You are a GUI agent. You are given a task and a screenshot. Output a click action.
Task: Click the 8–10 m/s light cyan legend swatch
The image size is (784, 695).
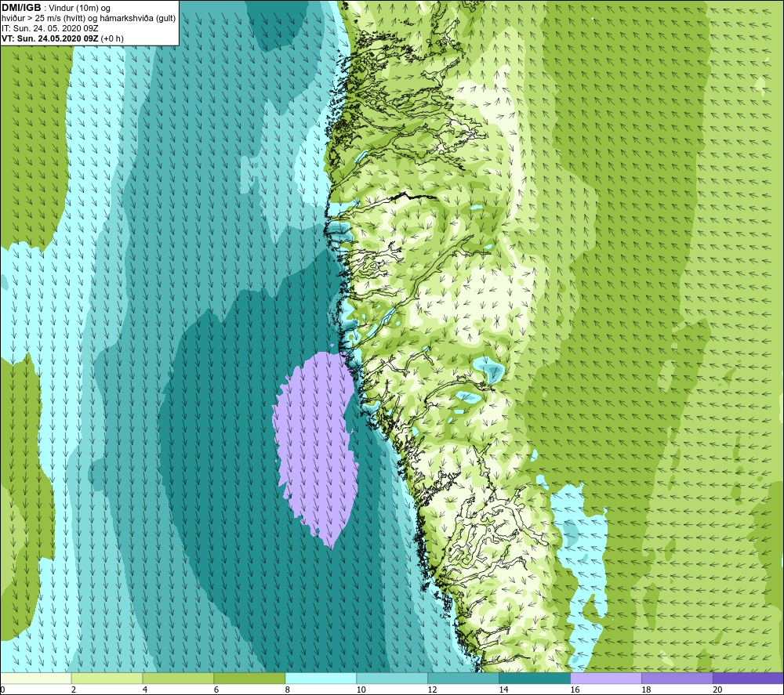(321, 678)
